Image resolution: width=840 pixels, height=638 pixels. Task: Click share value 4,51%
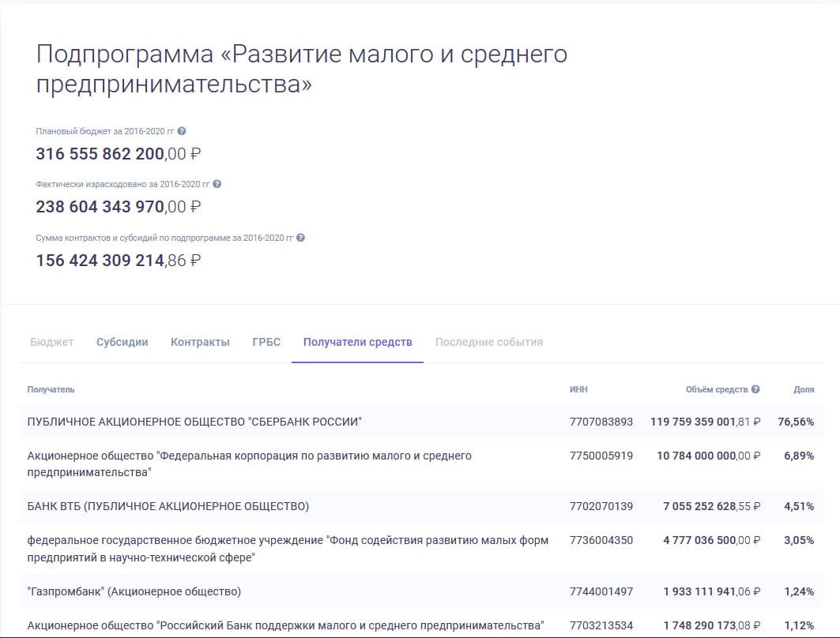click(x=799, y=506)
